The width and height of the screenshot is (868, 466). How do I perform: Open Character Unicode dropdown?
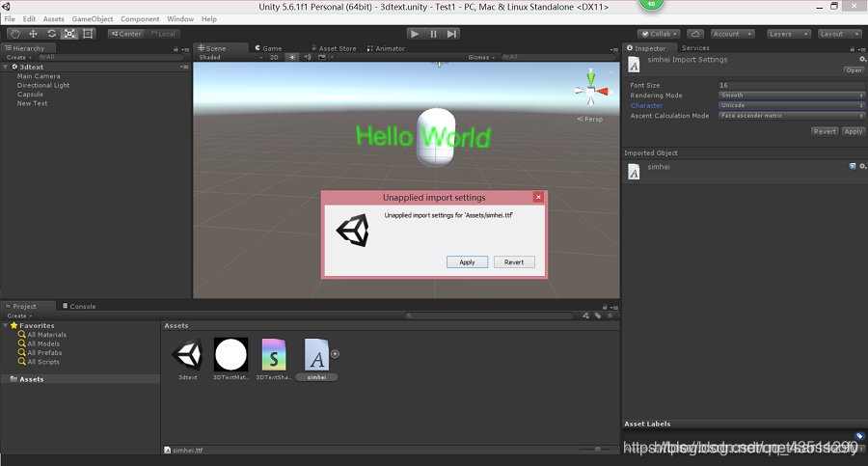[x=791, y=105]
